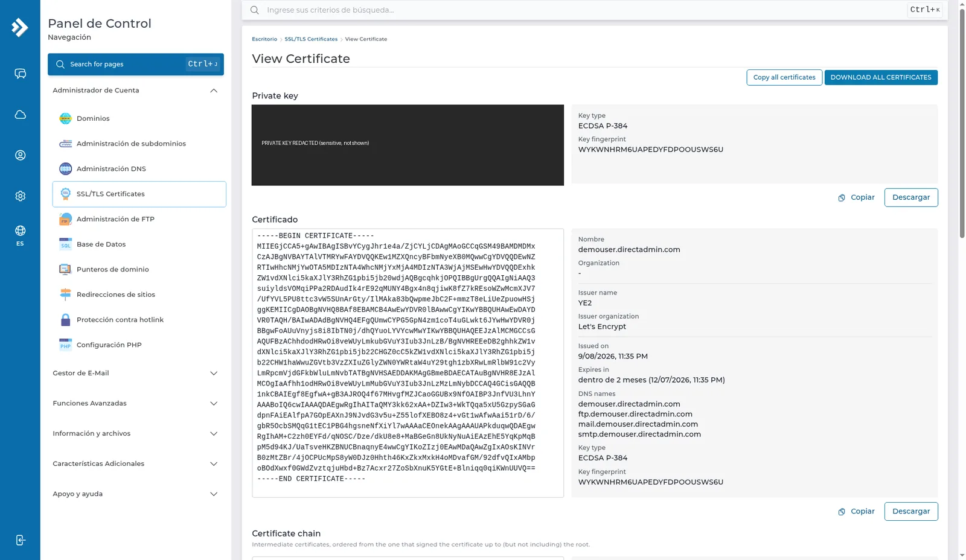Click inside the certificate PEM text box
This screenshot has width=966, height=560.
click(408, 363)
